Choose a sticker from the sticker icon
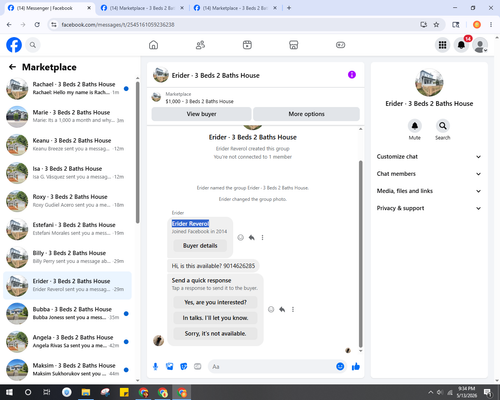The height and width of the screenshot is (400, 500). 184,367
